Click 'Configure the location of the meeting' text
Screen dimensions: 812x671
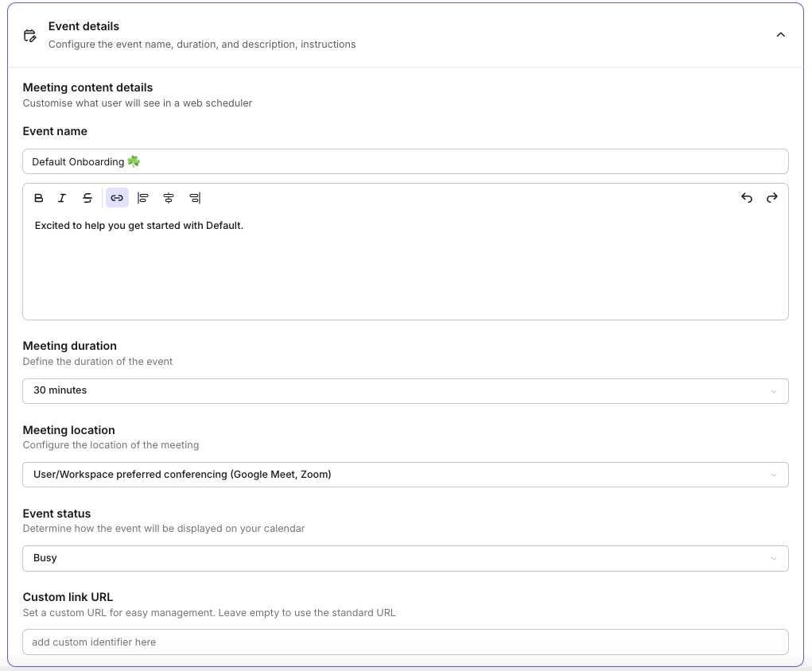[x=111, y=445]
